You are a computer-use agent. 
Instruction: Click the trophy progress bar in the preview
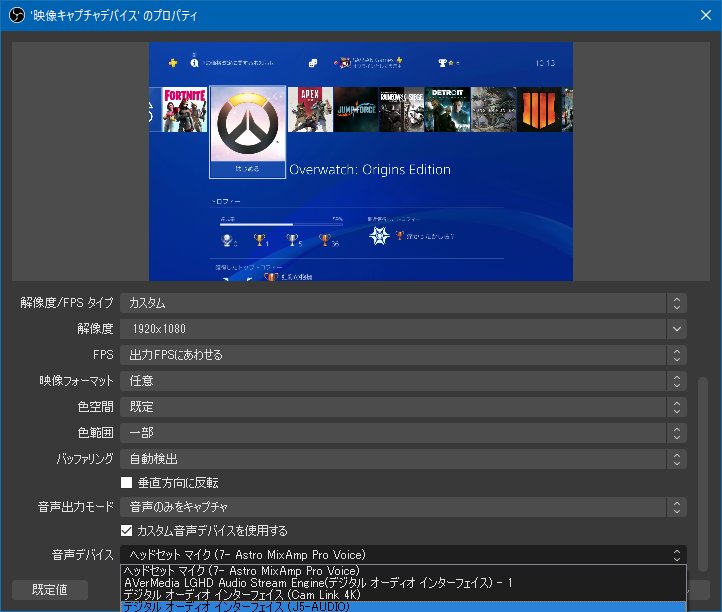[281, 224]
